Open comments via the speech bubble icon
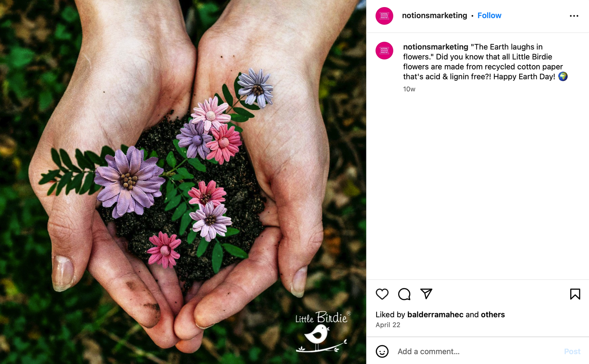This screenshot has height=364, width=589. (404, 294)
